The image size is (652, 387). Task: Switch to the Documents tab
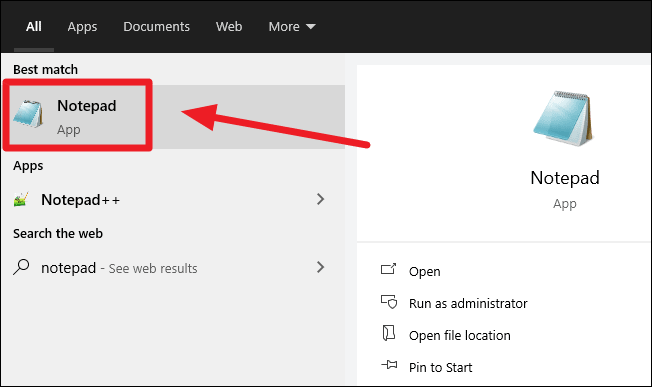pyautogui.click(x=156, y=27)
